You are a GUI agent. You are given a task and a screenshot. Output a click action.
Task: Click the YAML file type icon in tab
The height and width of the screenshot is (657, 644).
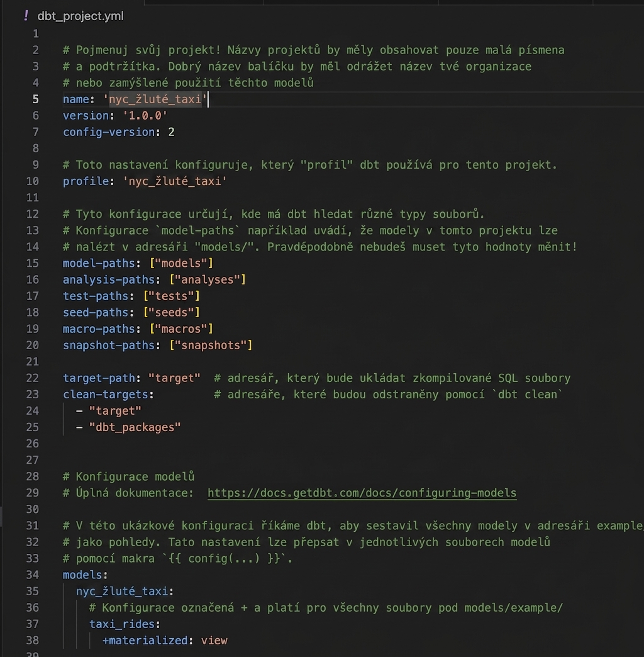point(26,16)
